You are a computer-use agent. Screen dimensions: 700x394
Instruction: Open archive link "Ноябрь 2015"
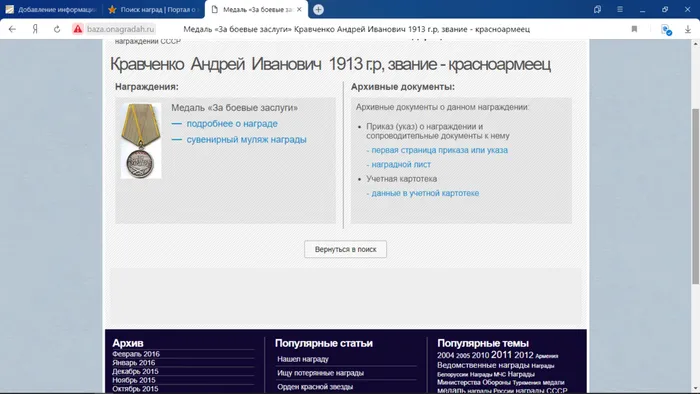(134, 380)
